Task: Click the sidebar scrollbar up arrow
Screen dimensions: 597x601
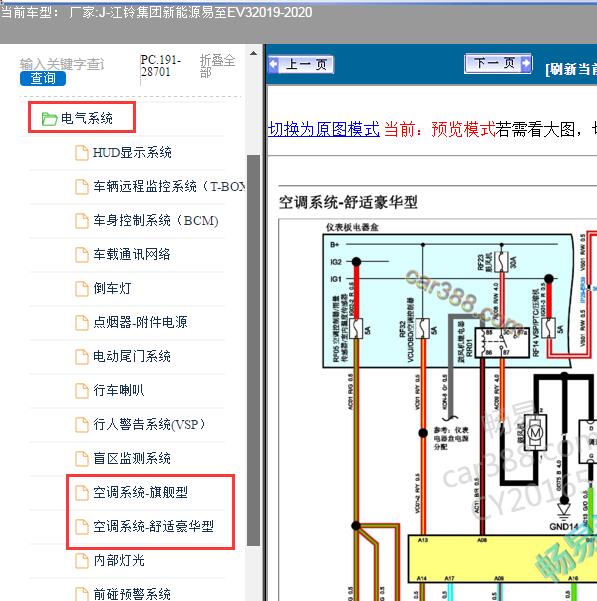Action: point(253,53)
